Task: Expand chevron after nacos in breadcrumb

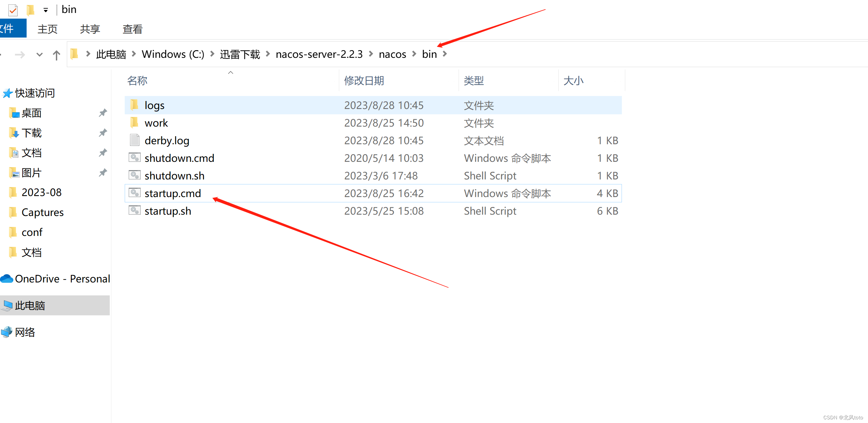Action: click(414, 54)
